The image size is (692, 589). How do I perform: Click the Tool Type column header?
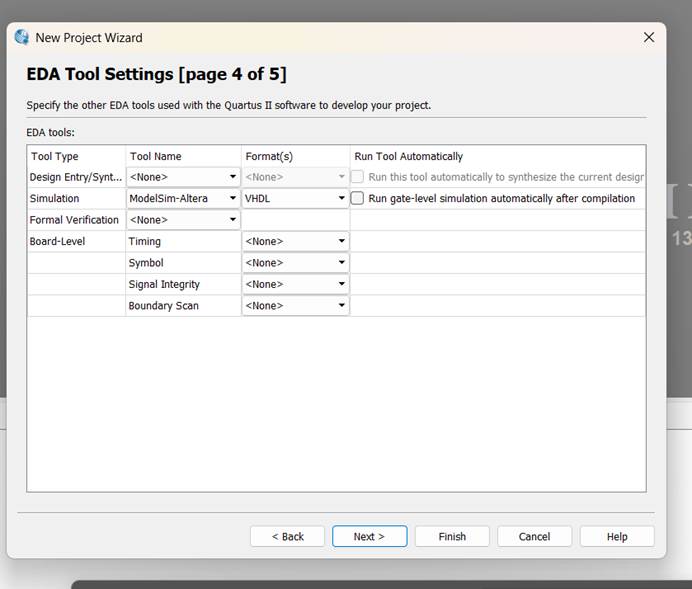click(55, 156)
